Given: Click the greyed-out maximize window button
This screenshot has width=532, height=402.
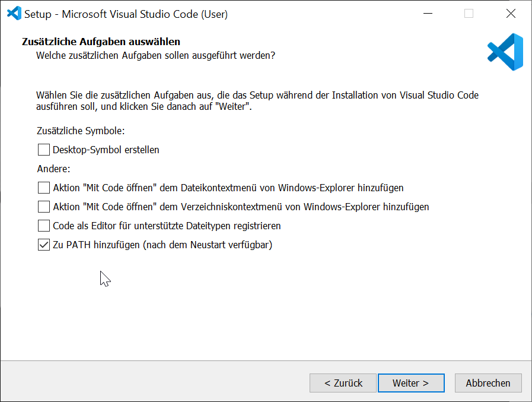Looking at the screenshot, I should [469, 14].
